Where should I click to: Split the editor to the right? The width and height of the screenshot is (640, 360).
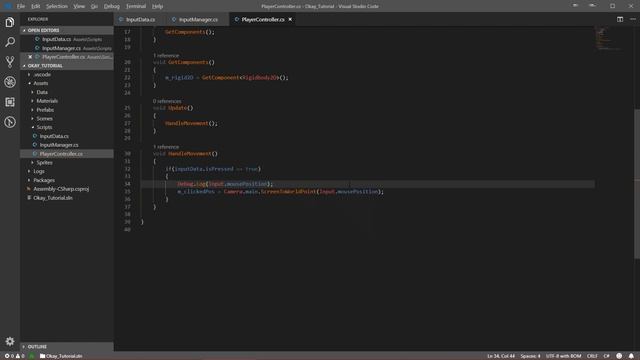click(620, 19)
